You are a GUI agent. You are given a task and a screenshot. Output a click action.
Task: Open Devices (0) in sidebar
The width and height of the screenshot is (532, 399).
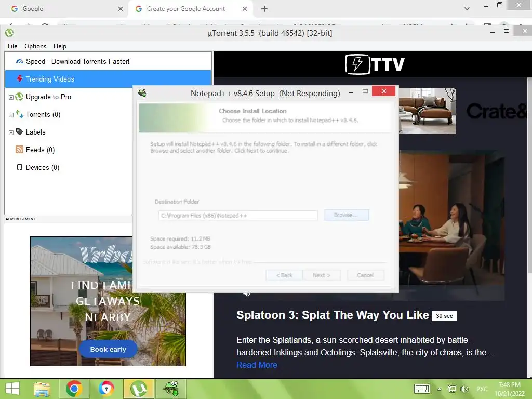pos(43,168)
